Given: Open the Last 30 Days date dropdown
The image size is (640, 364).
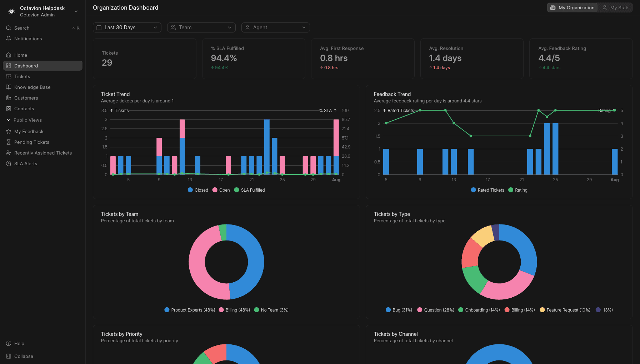Looking at the screenshot, I should click(127, 27).
